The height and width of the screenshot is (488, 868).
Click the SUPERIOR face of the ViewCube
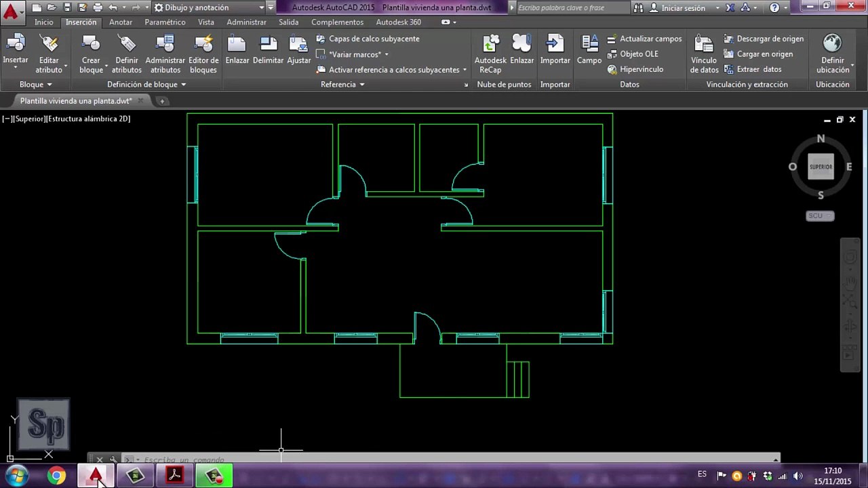pyautogui.click(x=821, y=167)
